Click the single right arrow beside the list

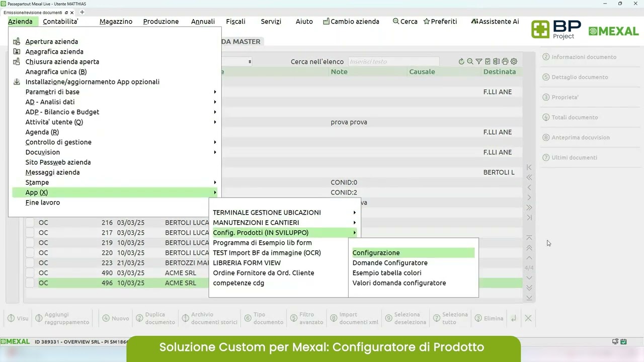[529, 197]
